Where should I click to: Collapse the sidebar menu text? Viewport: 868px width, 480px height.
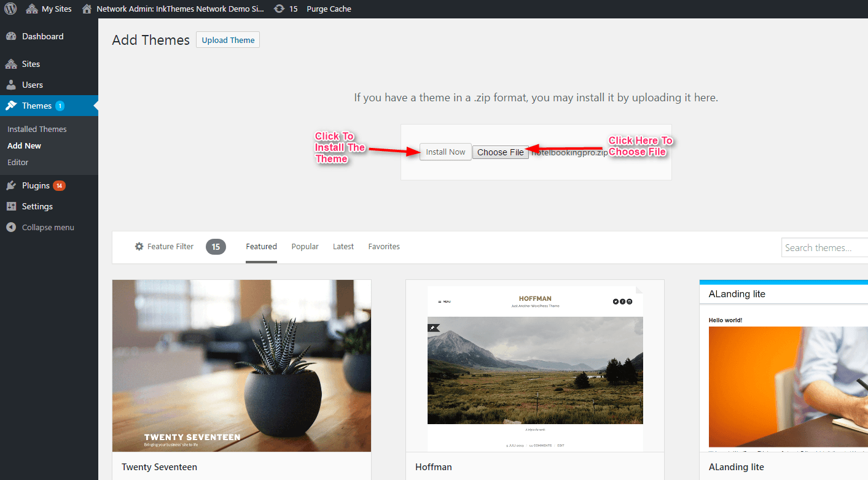pyautogui.click(x=48, y=227)
